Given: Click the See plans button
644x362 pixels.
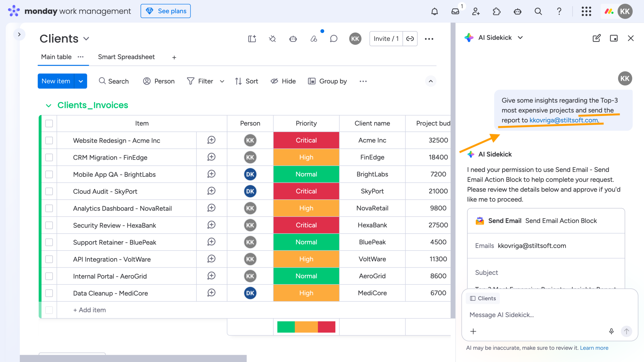Looking at the screenshot, I should [x=166, y=11].
